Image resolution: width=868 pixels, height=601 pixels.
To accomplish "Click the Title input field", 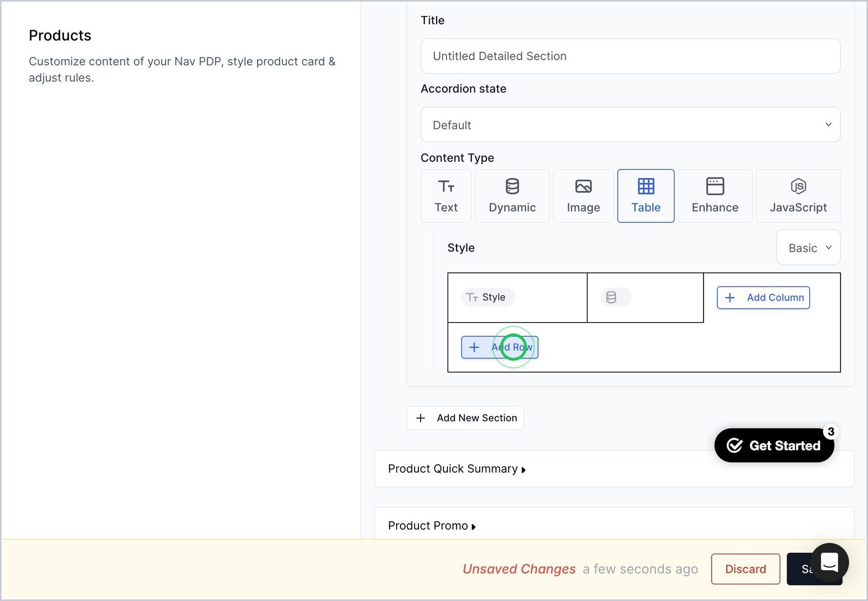I will pyautogui.click(x=630, y=56).
